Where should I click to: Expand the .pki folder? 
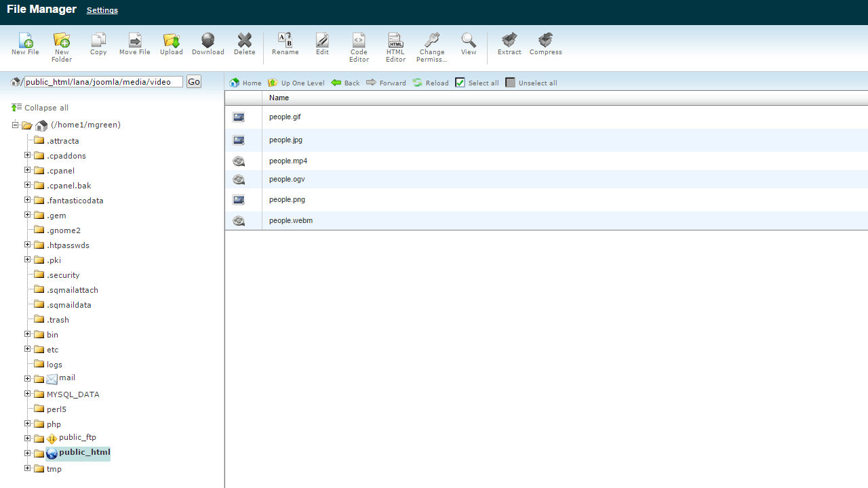tap(28, 260)
